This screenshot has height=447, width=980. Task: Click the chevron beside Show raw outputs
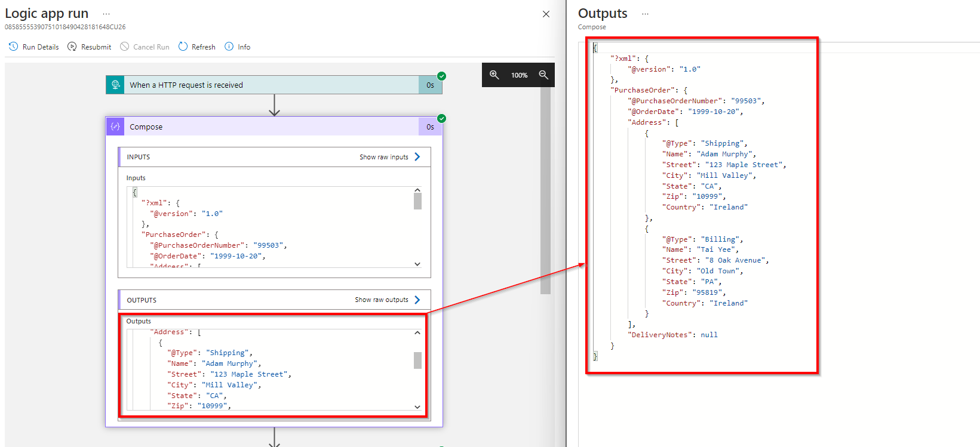(x=417, y=300)
